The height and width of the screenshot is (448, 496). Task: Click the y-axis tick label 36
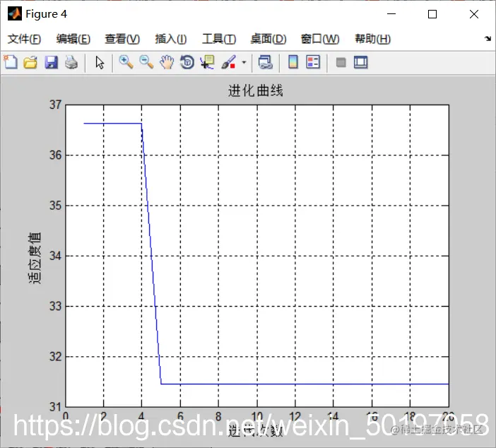coord(55,155)
